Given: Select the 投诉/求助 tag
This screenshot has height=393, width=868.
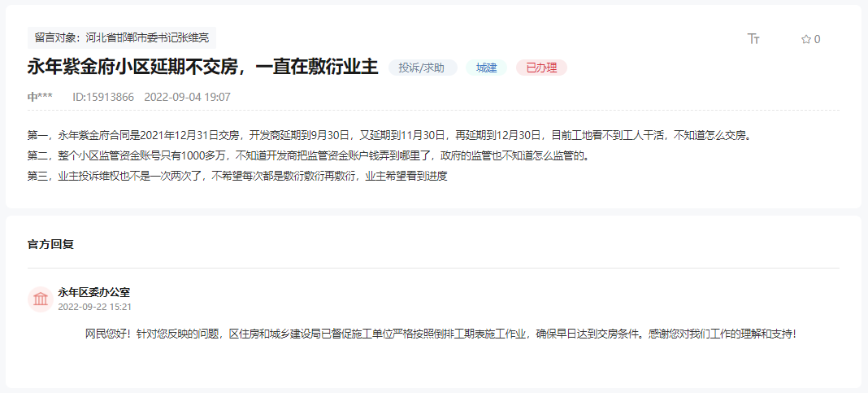Looking at the screenshot, I should (423, 68).
